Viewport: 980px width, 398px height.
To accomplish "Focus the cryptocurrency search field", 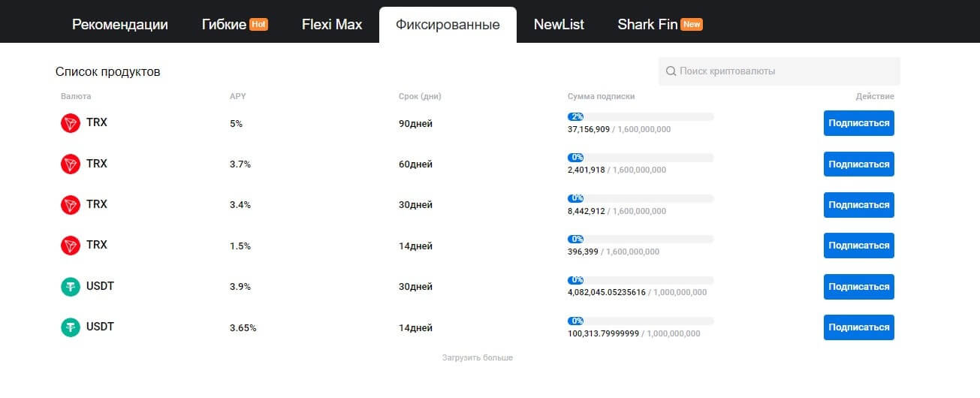I will [785, 71].
